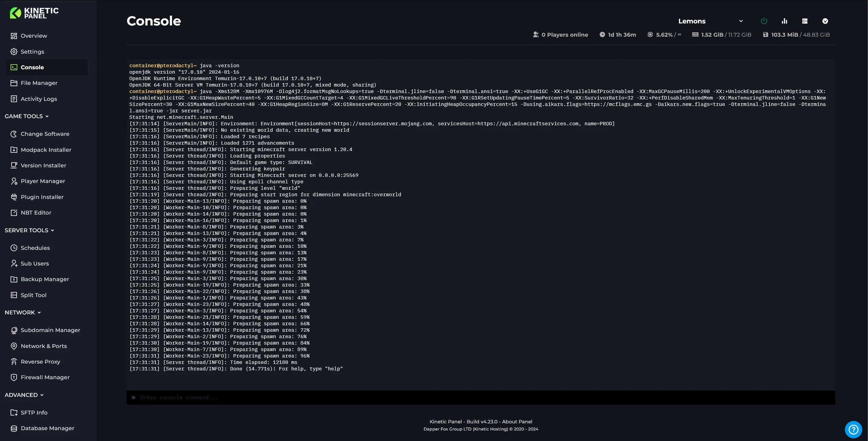Select Backup Manager menu item

click(x=44, y=279)
